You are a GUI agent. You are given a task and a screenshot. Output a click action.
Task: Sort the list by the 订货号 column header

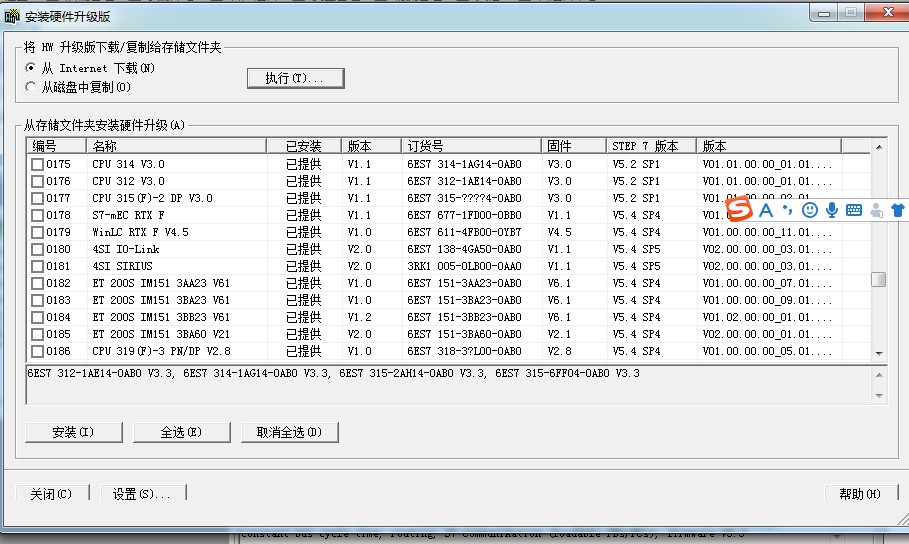pyautogui.click(x=471, y=146)
